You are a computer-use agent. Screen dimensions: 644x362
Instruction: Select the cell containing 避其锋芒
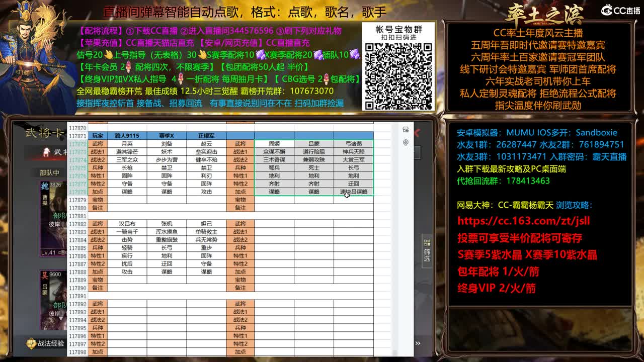tap(127, 152)
